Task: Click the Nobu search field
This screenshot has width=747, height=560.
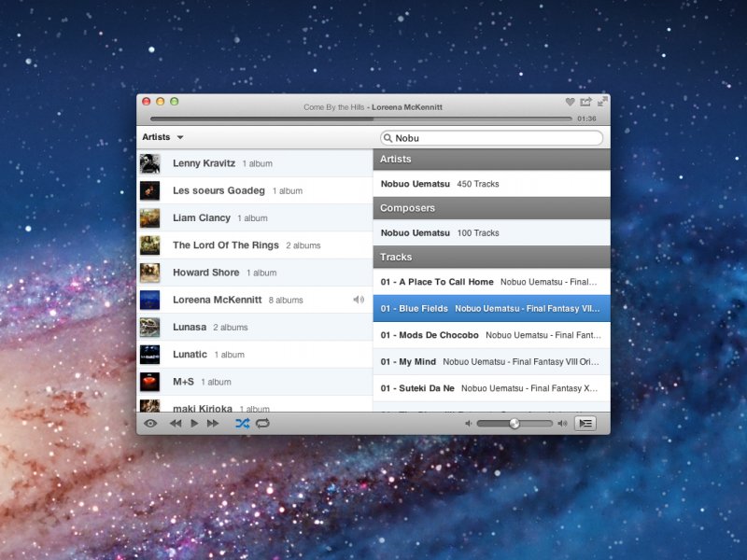Action: (492, 138)
